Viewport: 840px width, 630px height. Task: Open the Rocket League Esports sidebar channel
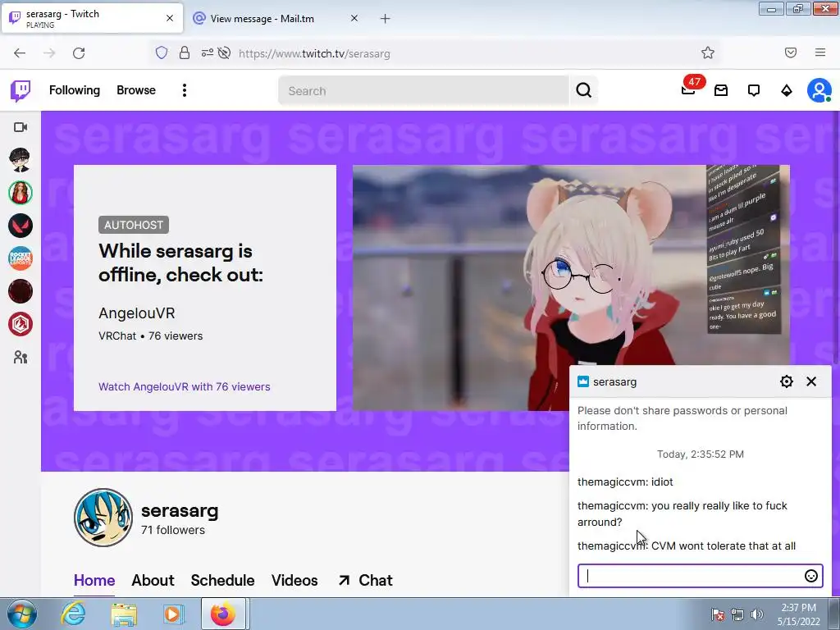coord(21,258)
